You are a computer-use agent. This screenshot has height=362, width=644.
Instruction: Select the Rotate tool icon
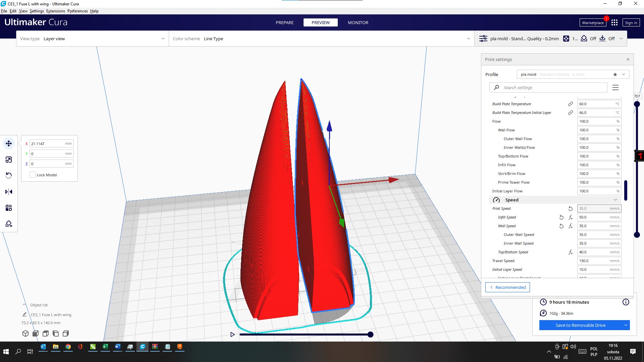[x=9, y=176]
